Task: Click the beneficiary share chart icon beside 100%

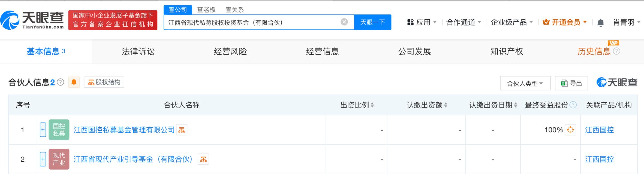Action: [570, 130]
